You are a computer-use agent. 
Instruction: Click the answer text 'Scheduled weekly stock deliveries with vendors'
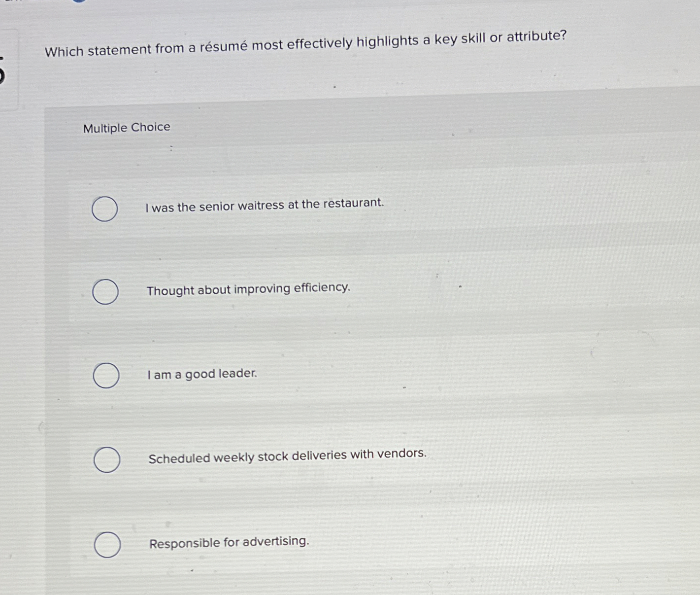pyautogui.click(x=287, y=455)
